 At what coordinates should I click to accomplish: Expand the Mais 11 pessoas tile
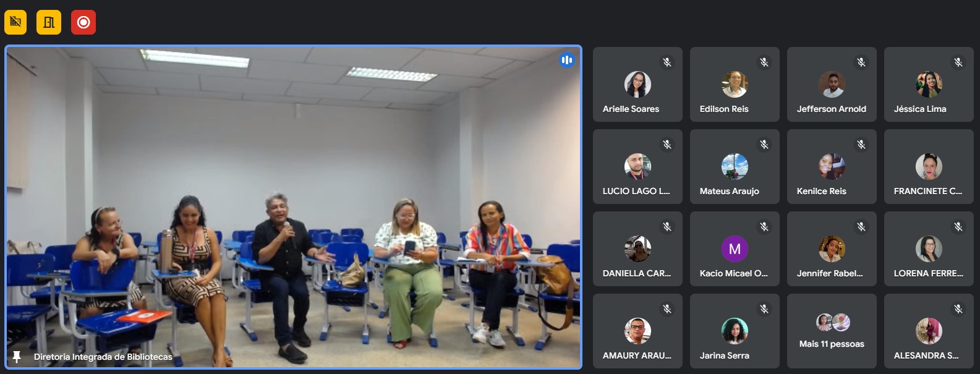(x=832, y=331)
